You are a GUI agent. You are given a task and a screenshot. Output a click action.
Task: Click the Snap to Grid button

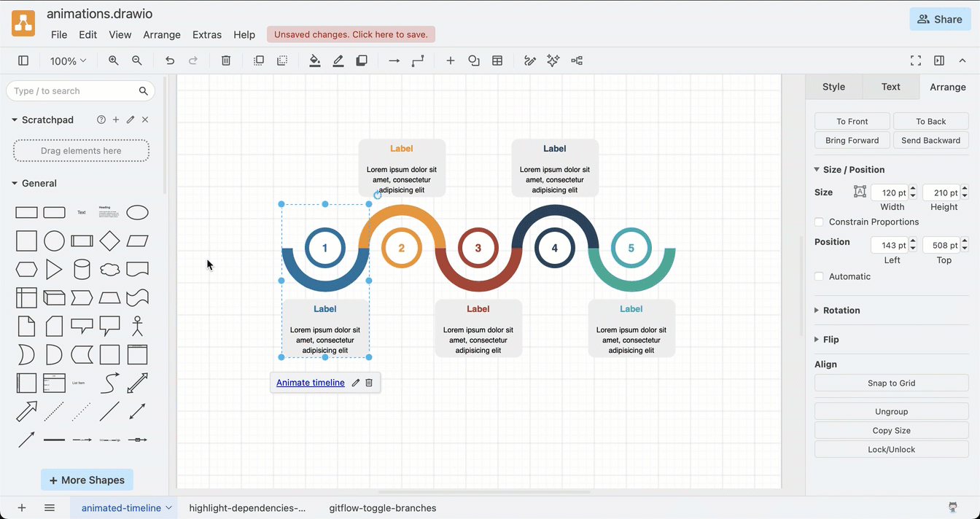click(x=892, y=383)
